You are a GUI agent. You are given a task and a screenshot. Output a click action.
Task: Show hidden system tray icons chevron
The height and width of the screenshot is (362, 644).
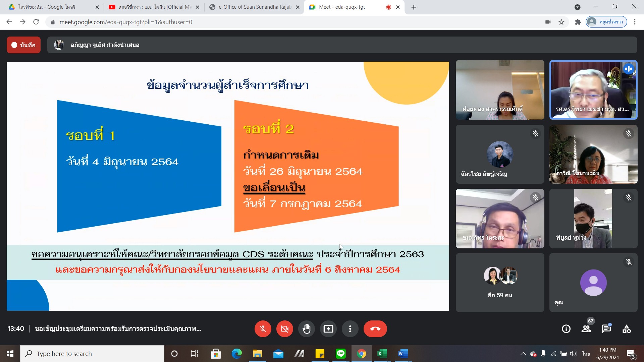[523, 354]
